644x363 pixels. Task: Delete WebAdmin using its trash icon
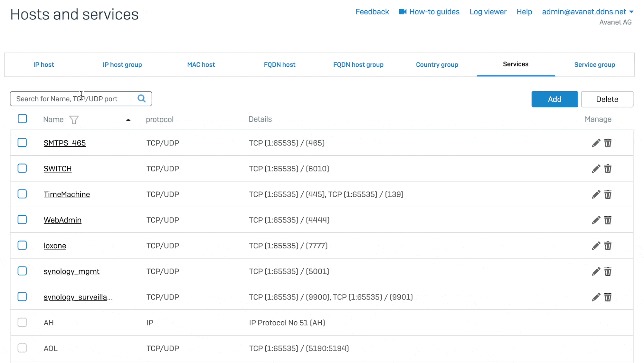[608, 220]
